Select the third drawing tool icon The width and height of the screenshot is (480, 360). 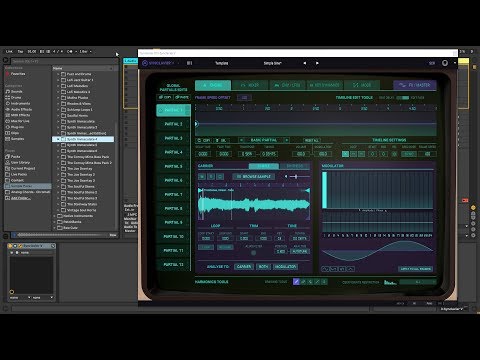tap(310, 282)
